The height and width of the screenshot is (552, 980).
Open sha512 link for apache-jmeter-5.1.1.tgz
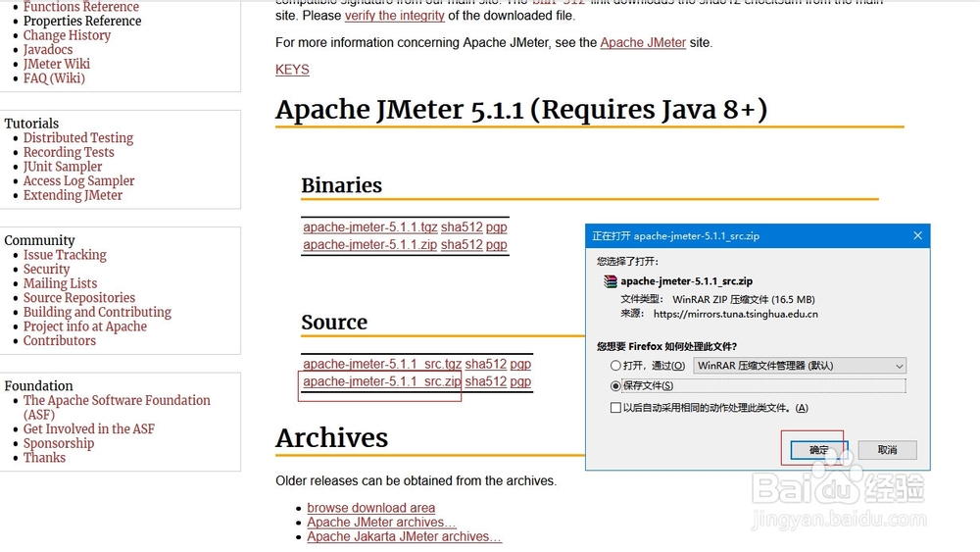point(462,226)
